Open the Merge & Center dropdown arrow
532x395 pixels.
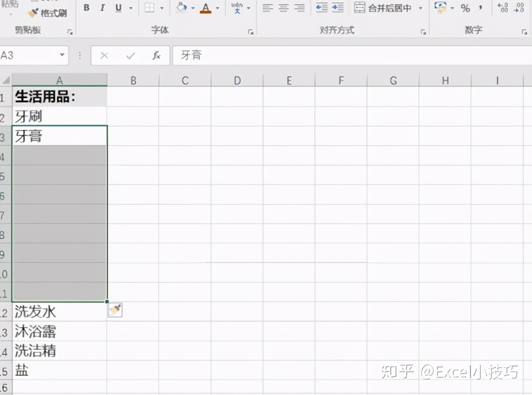420,8
